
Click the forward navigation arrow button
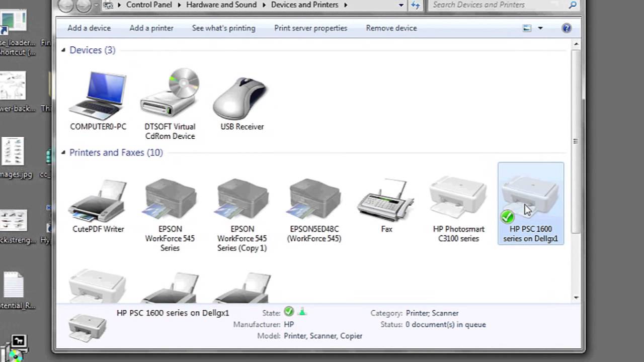click(x=84, y=6)
